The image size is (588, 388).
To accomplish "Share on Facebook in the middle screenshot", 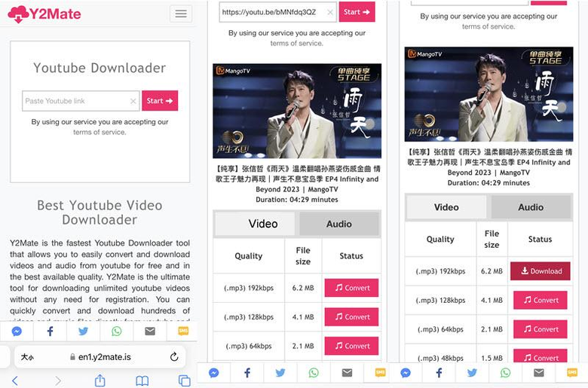I will tap(247, 373).
